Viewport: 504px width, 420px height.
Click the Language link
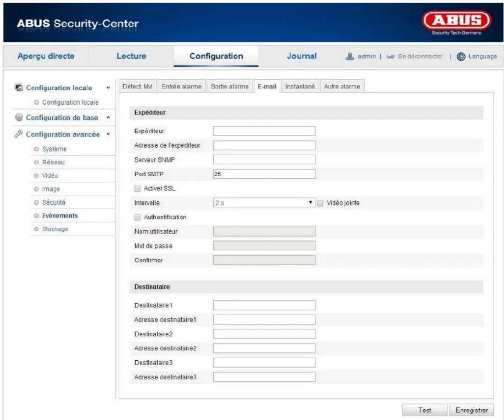[483, 56]
